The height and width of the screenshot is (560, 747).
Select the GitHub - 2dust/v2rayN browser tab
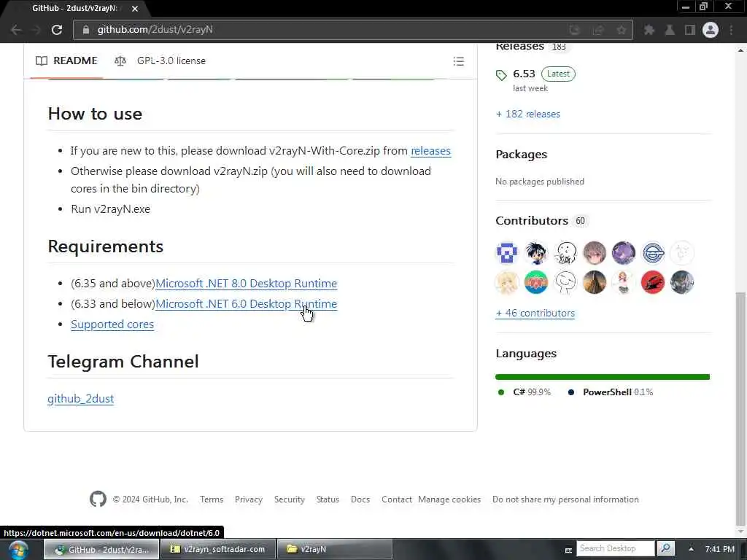coord(75,9)
